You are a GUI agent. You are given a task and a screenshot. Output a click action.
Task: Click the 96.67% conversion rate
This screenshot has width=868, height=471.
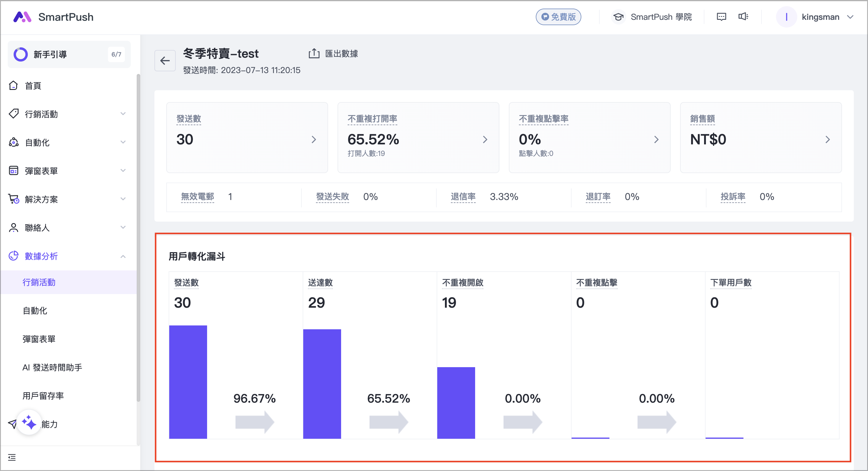pyautogui.click(x=255, y=398)
